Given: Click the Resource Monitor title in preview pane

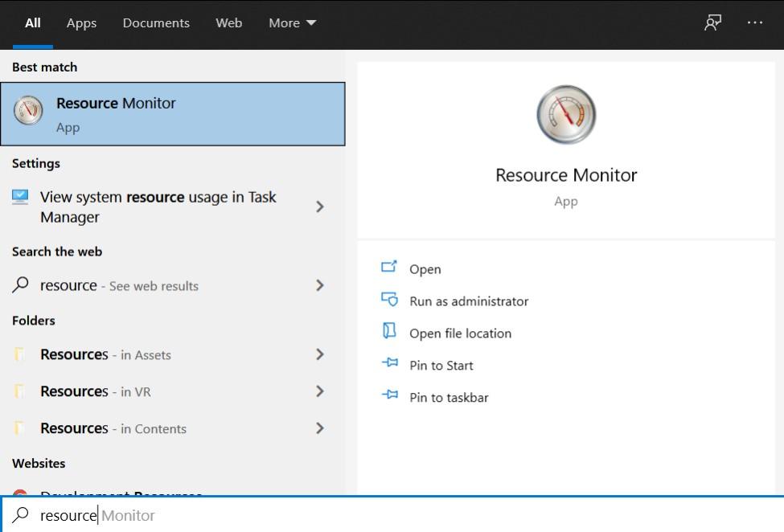Looking at the screenshot, I should [566, 175].
